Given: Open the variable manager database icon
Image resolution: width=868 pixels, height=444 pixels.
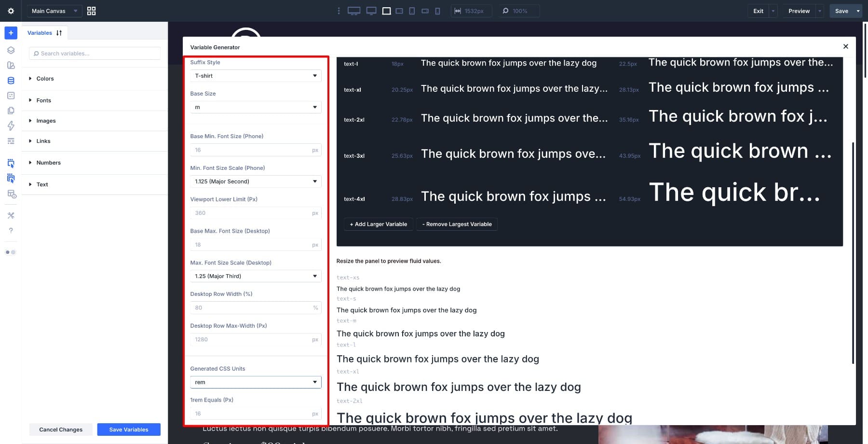Looking at the screenshot, I should [x=11, y=81].
